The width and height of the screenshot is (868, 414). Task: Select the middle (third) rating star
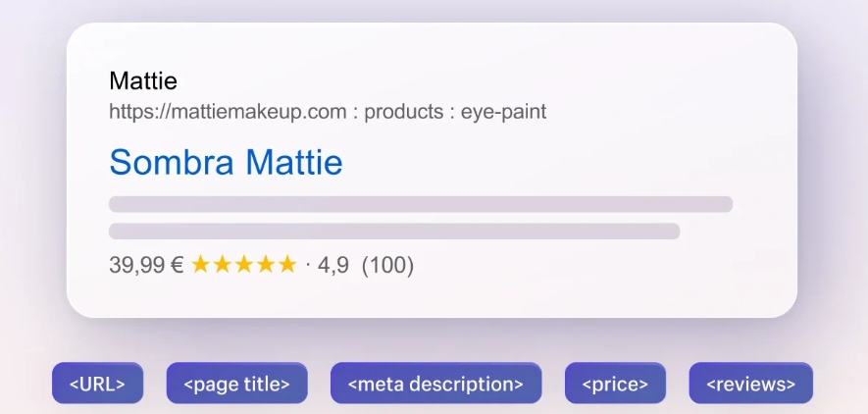point(243,264)
